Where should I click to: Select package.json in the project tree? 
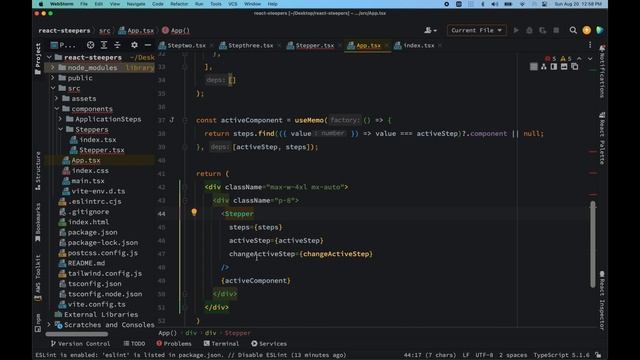click(x=93, y=232)
